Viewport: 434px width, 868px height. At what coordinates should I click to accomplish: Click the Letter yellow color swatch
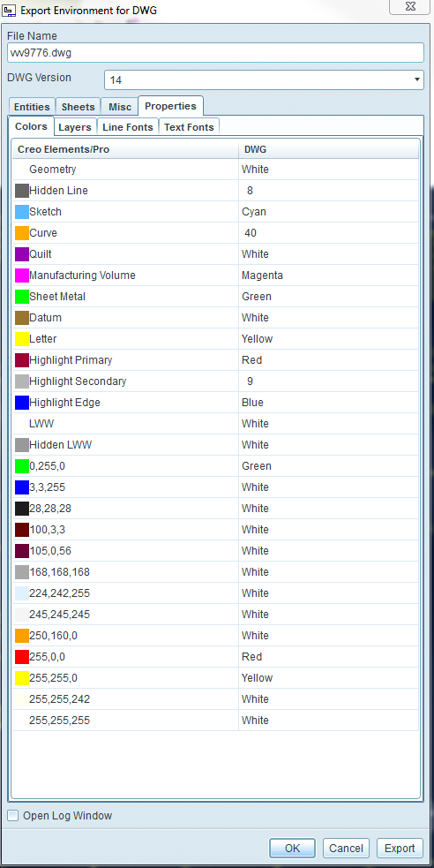pyautogui.click(x=22, y=339)
